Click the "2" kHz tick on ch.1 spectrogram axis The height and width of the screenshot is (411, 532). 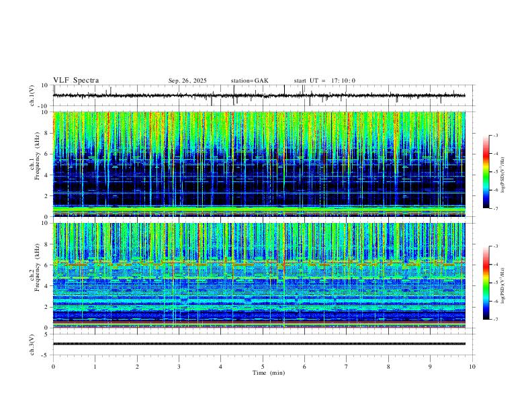click(47, 196)
